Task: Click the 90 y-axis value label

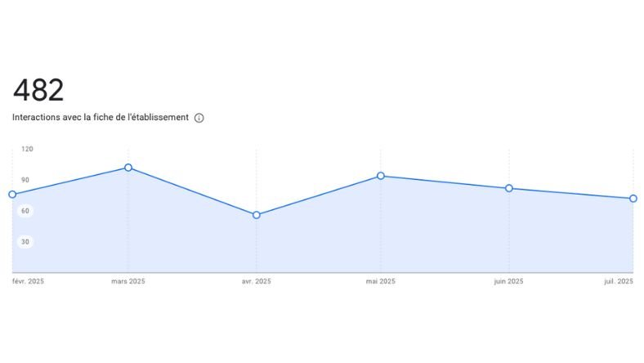Action: (25, 180)
